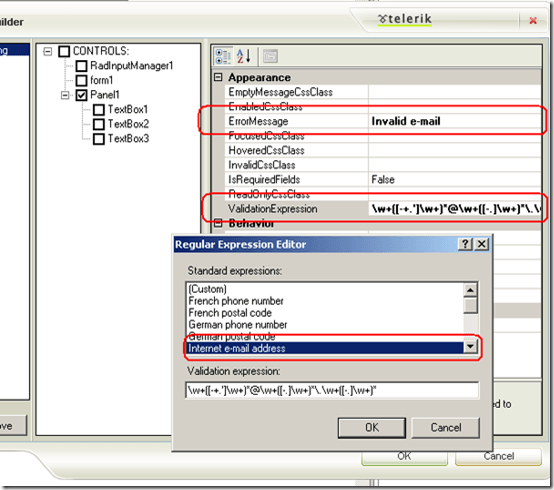Click the Property Pages toolbar icon
This screenshot has width=554, height=490.
[270, 56]
